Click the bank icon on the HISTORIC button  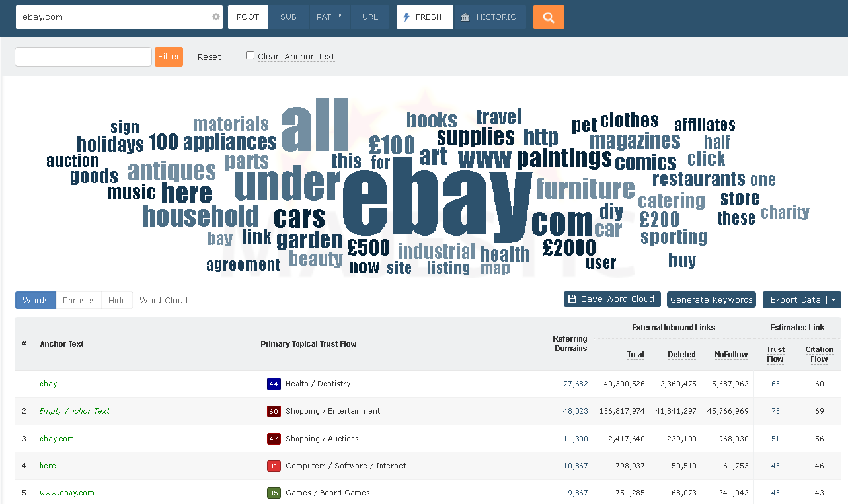[x=467, y=17]
